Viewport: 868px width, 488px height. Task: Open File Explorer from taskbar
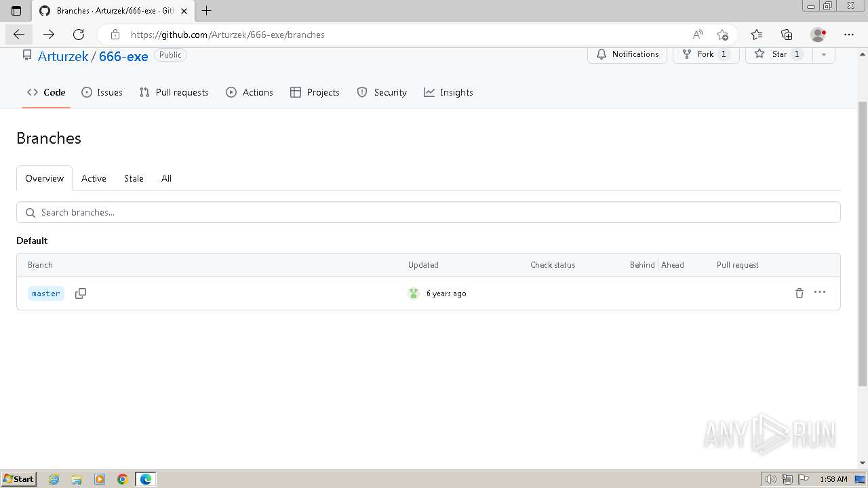(77, 479)
